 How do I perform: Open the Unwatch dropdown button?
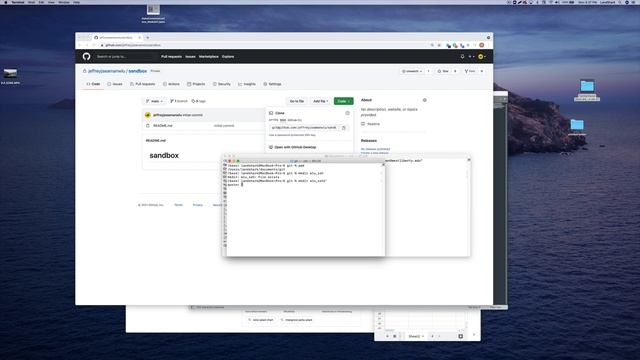coord(412,71)
